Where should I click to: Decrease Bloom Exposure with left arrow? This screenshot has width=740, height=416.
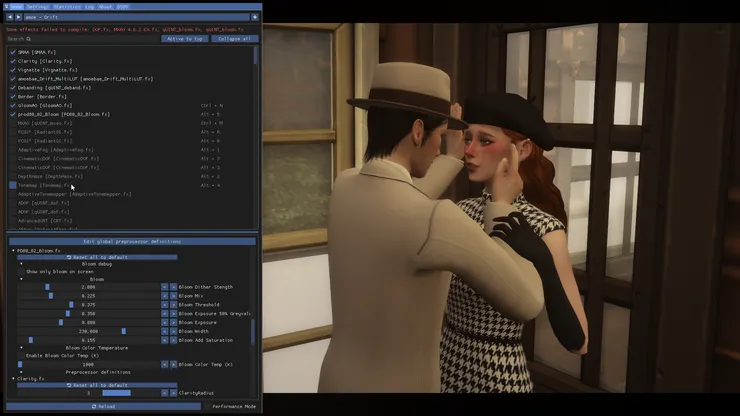pyautogui.click(x=164, y=323)
